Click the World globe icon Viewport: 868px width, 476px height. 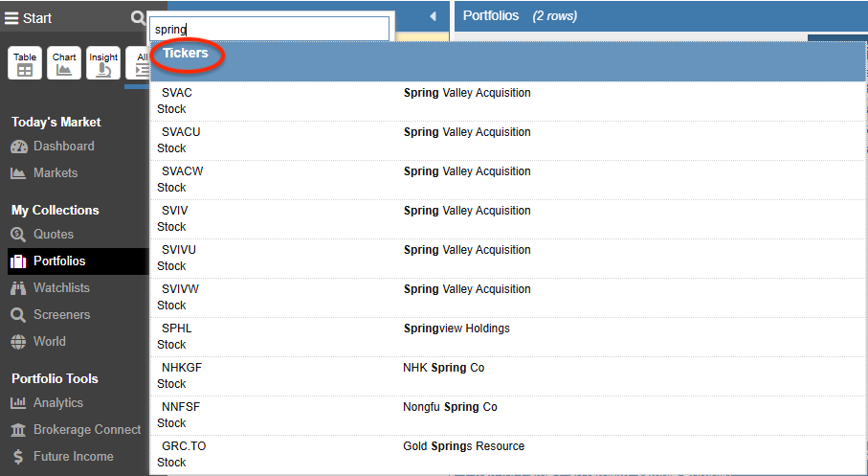point(18,342)
